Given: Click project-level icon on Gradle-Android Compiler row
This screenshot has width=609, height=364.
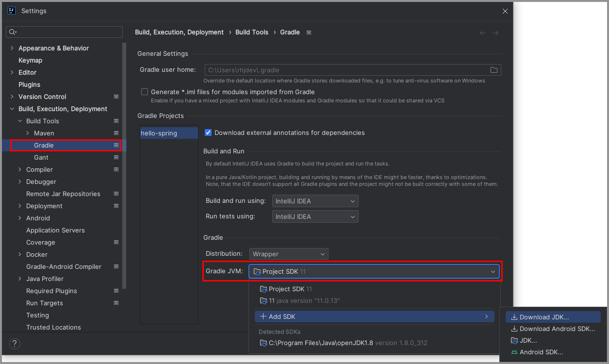Looking at the screenshot, I should [x=116, y=266].
